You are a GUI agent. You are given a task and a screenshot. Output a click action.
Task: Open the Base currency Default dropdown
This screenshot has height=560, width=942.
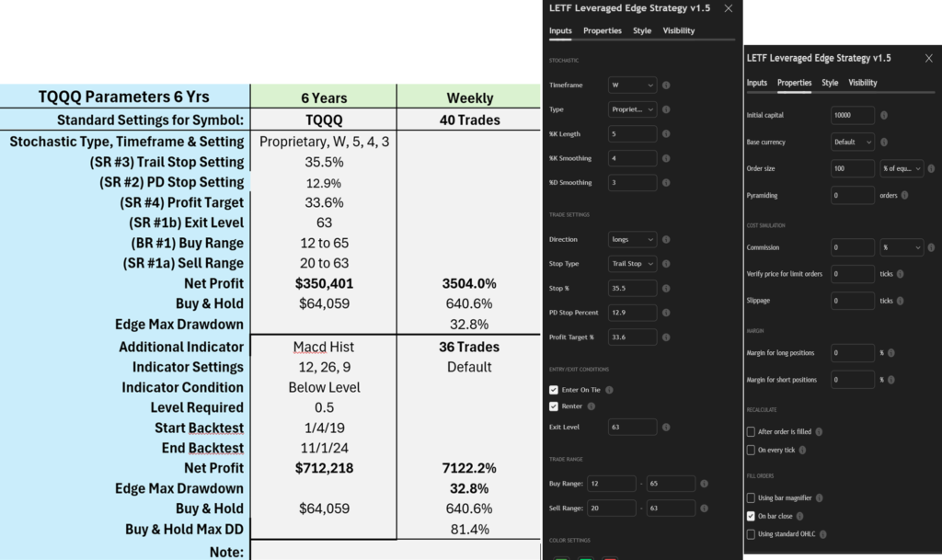pyautogui.click(x=853, y=143)
